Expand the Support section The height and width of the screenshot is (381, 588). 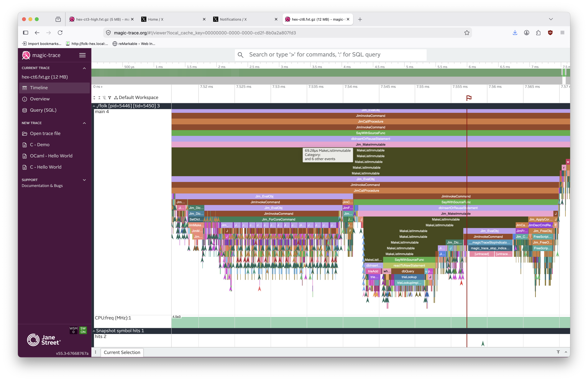(84, 180)
